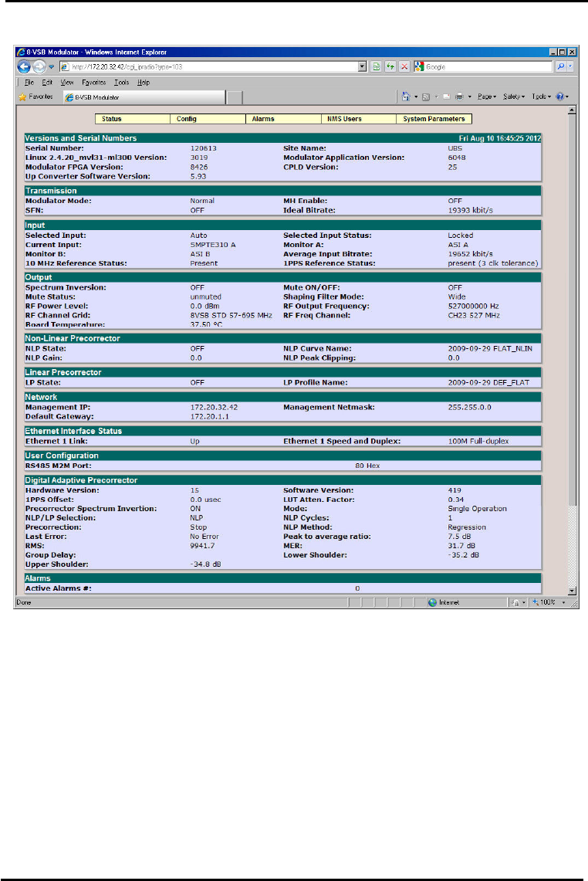The image size is (588, 881).
Task: Click the Mode value Single Operation
Action: 478,509
